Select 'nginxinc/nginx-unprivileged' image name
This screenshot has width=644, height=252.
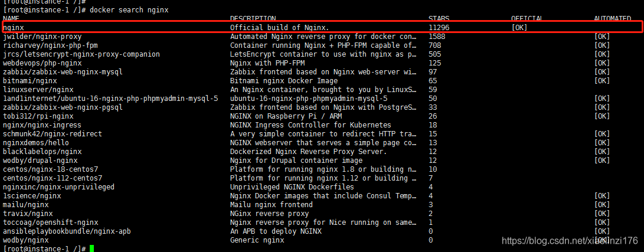point(58,187)
